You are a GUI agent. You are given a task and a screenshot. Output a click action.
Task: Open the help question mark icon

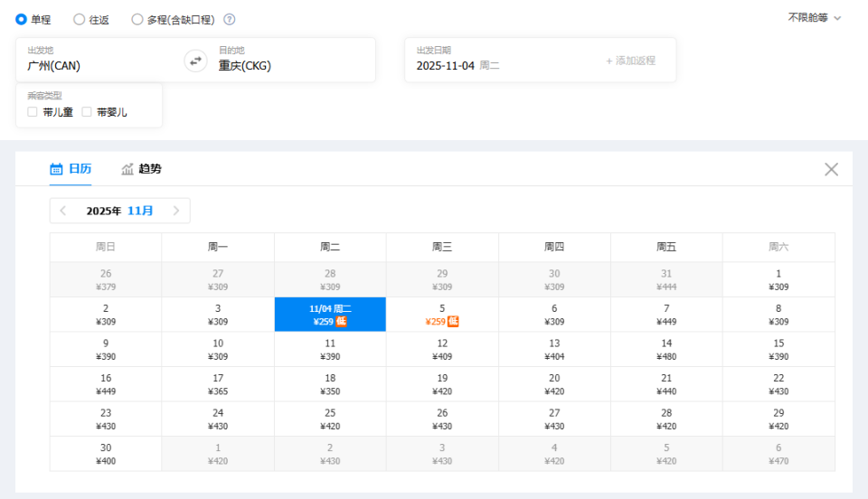(x=229, y=19)
